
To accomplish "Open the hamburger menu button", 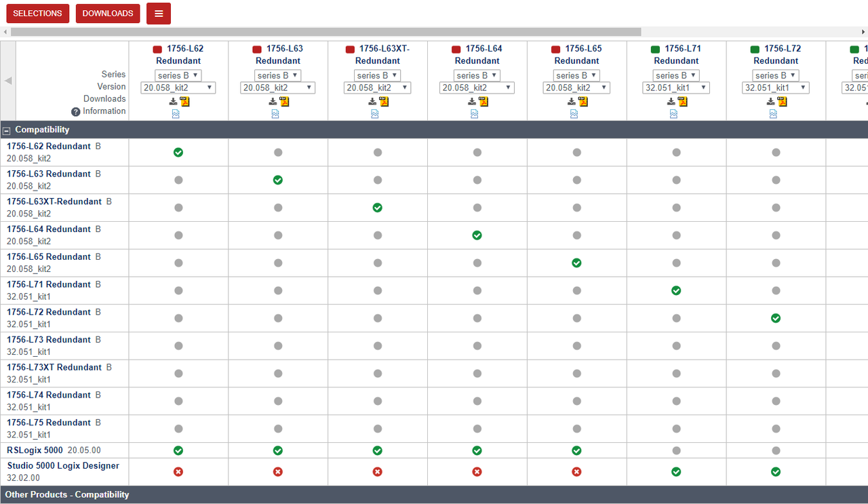I will point(159,14).
